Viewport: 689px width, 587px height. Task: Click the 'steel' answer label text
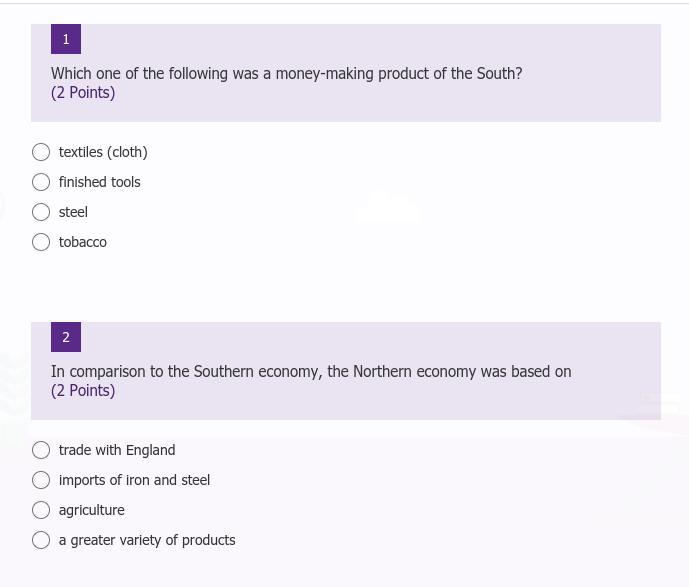[x=73, y=212]
